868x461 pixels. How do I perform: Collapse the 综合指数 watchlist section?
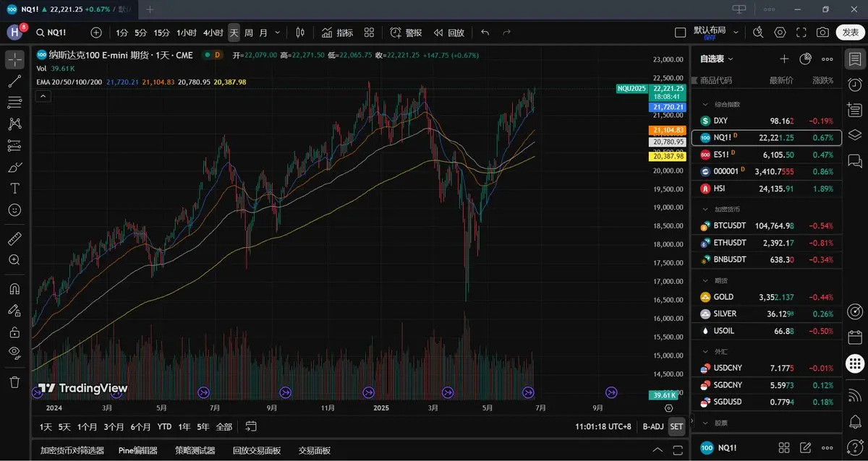(x=706, y=104)
